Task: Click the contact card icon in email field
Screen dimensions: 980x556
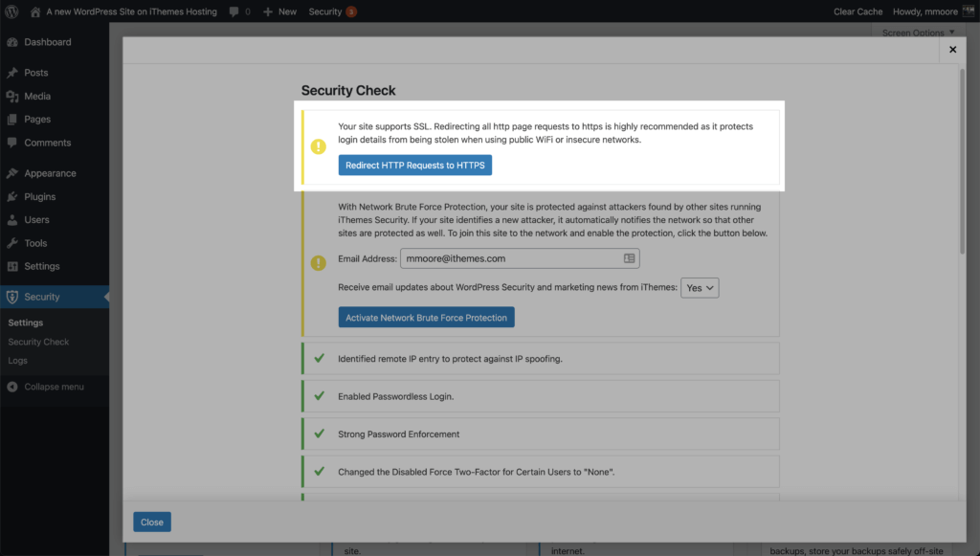Action: (x=629, y=258)
